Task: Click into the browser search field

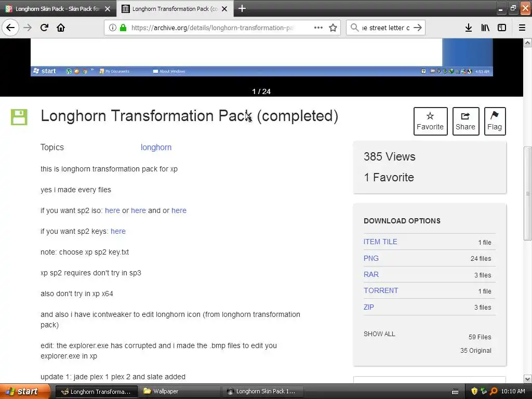Action: 386,28
